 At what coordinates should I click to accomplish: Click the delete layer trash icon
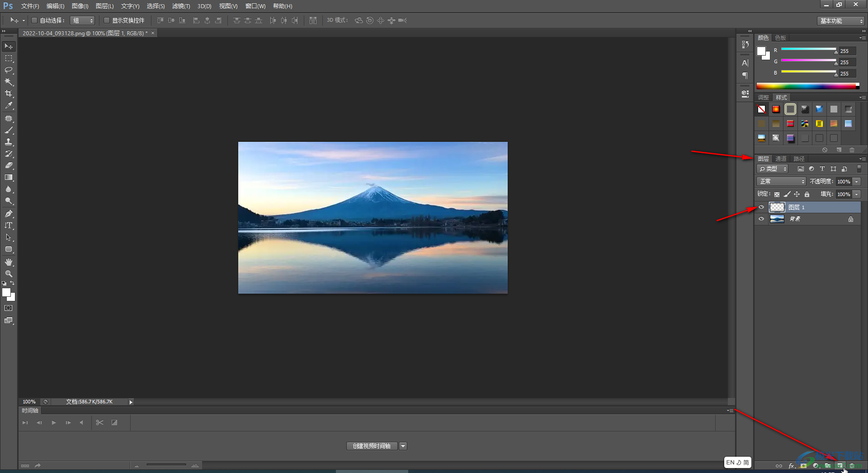click(x=852, y=466)
